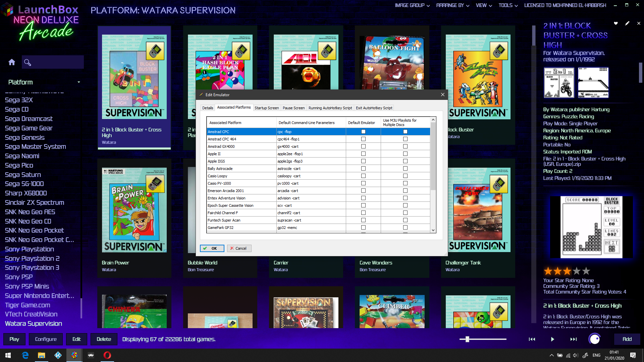Click the Delete button in bottom bar
This screenshot has height=362, width=644.
click(104, 339)
